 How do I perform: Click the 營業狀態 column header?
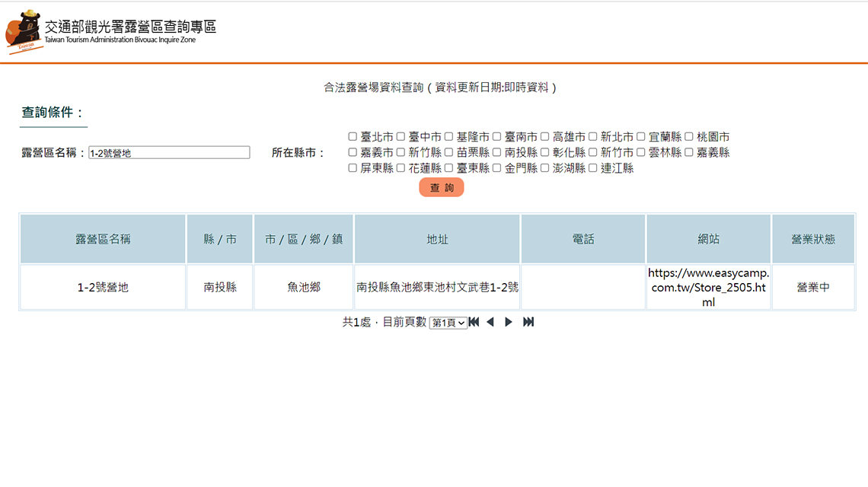point(812,239)
